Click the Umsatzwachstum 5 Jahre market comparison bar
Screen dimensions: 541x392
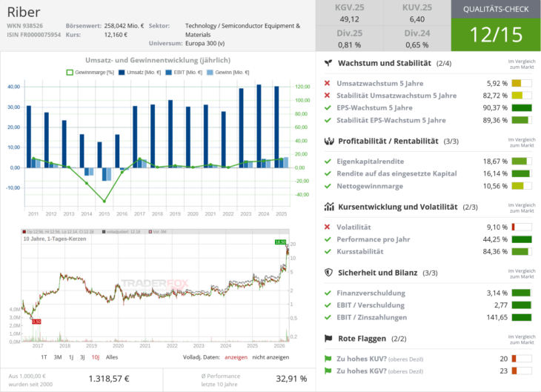pyautogui.click(x=522, y=83)
